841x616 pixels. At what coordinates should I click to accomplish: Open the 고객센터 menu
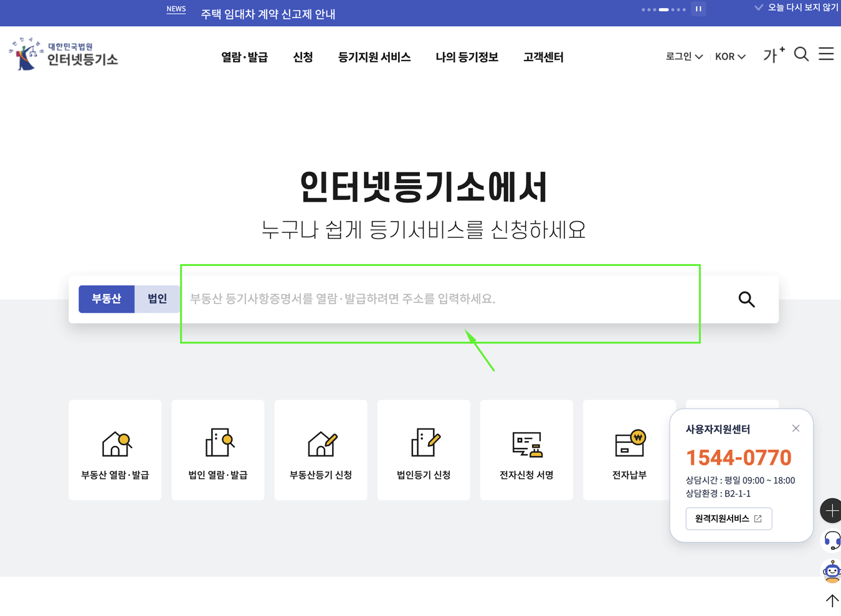click(543, 57)
